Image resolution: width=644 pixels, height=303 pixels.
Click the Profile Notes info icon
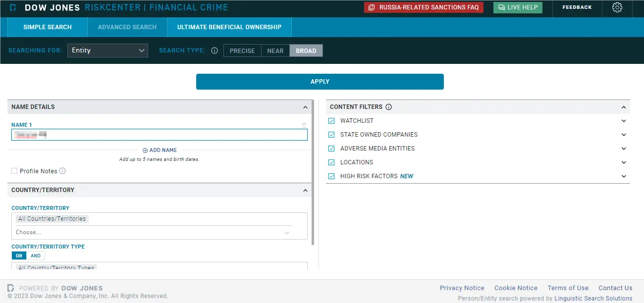click(x=62, y=171)
